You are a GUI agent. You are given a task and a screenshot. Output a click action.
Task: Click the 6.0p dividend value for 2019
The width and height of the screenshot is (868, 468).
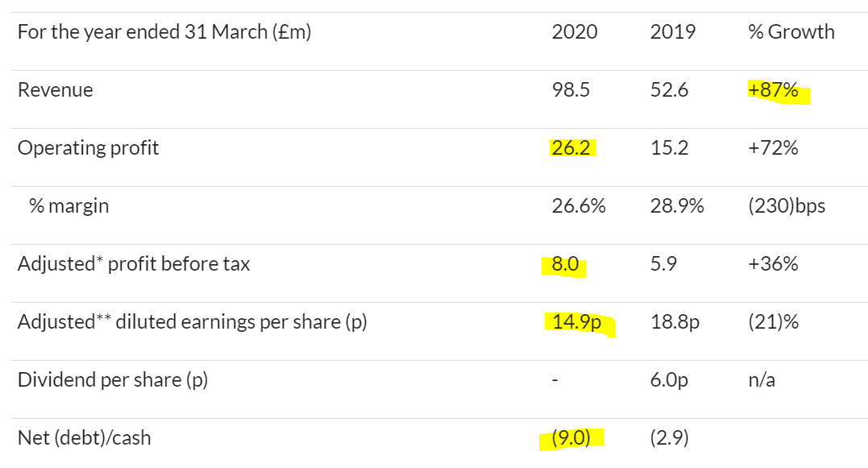(669, 379)
